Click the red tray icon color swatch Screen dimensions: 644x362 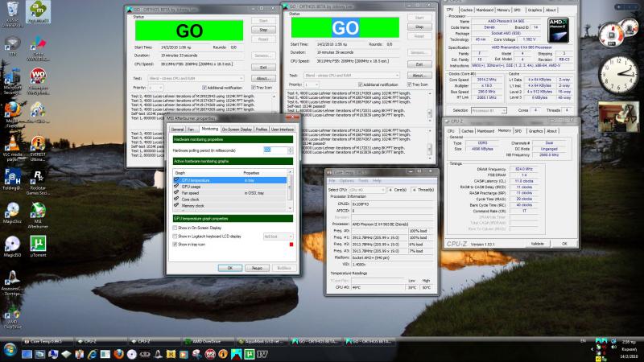click(x=291, y=245)
